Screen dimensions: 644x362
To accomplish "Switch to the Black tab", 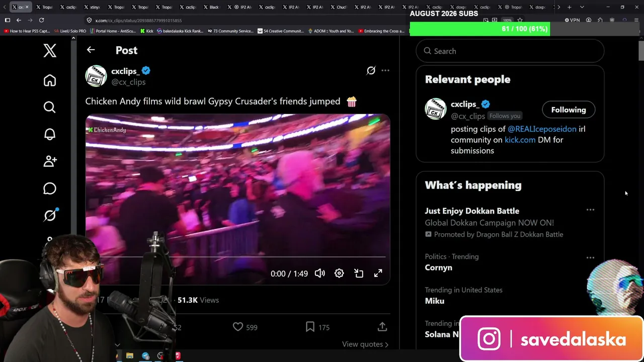I will tap(211, 7).
